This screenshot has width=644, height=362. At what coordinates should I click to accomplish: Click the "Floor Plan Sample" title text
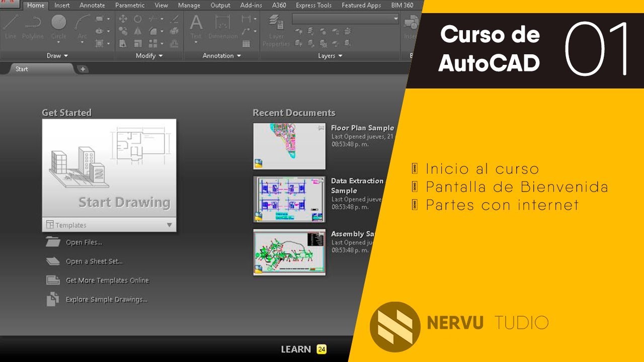click(362, 128)
